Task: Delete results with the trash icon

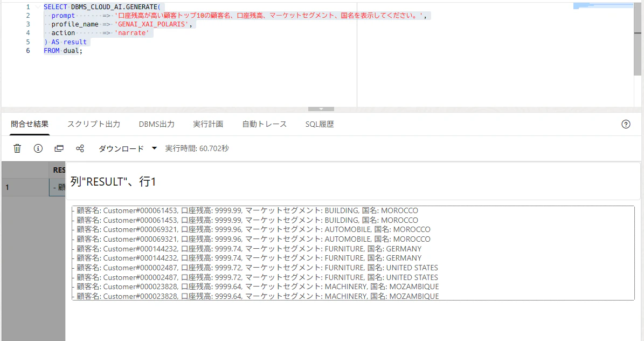Action: point(17,148)
